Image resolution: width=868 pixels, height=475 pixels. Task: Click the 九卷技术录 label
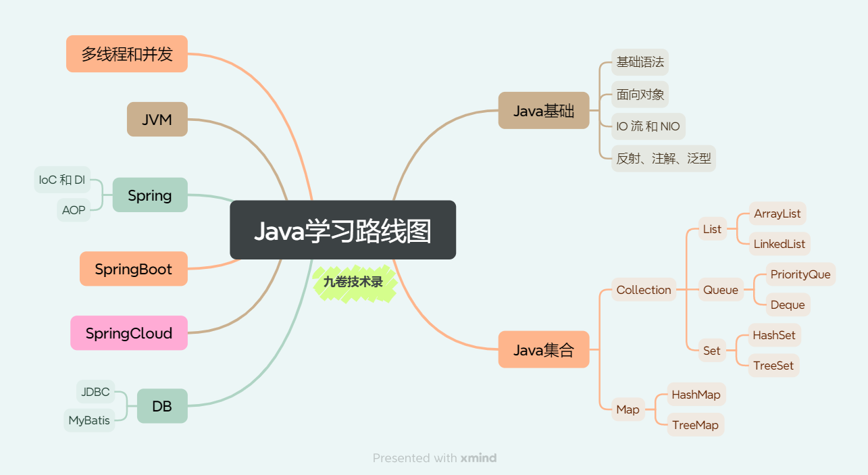[353, 282]
